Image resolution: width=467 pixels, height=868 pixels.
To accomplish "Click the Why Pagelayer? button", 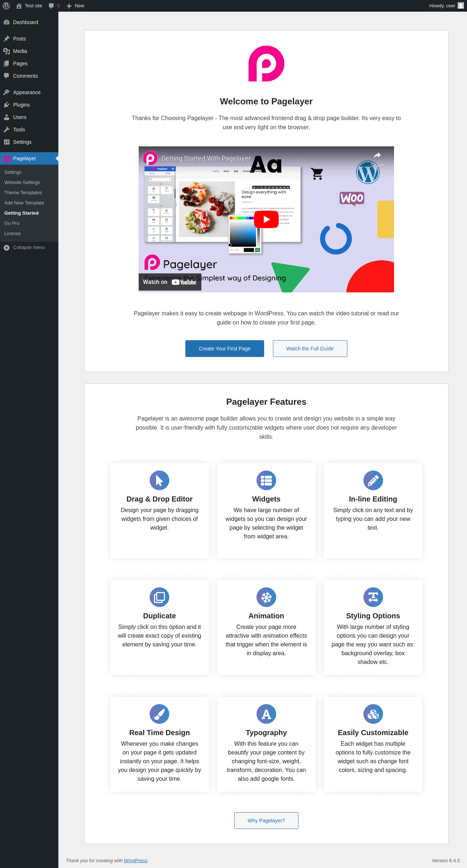I will 266,821.
